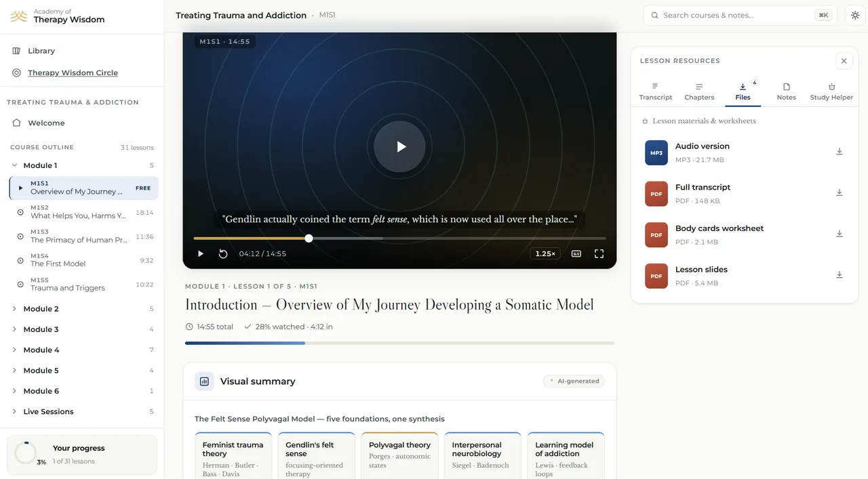
Task: Open lesson M1S3 The Primacy of Human Presence
Action: (x=83, y=236)
